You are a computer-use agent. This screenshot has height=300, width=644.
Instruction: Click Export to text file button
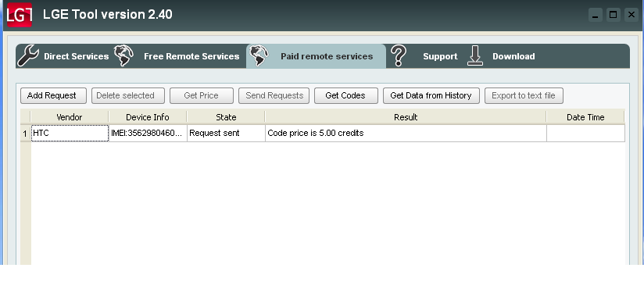(x=524, y=95)
